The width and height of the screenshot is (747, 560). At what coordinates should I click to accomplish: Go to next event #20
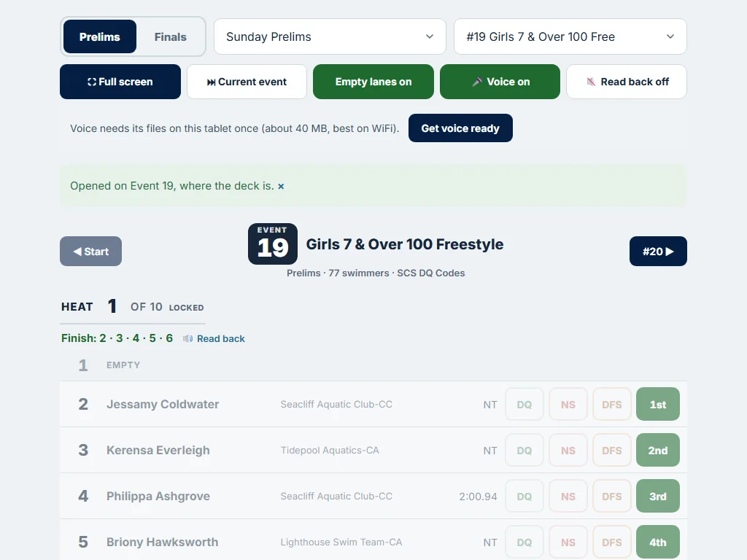point(658,252)
